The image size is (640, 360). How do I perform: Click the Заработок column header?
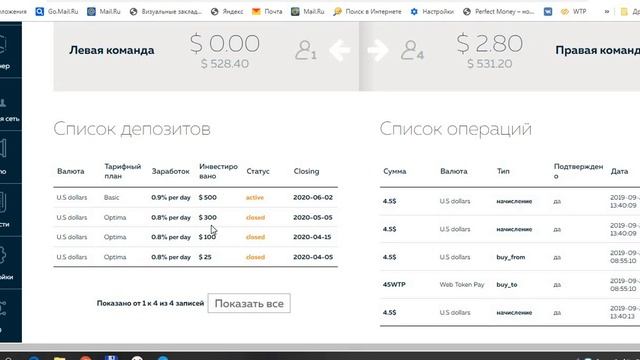tap(171, 171)
